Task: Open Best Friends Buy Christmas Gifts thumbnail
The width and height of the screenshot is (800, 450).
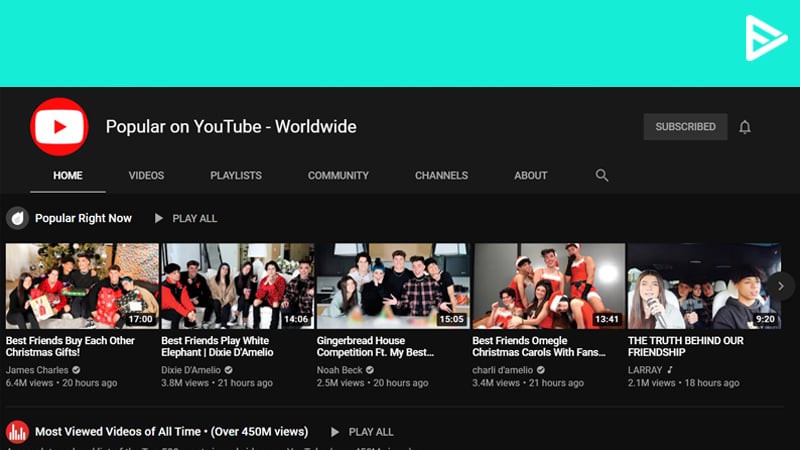Action: click(x=82, y=286)
